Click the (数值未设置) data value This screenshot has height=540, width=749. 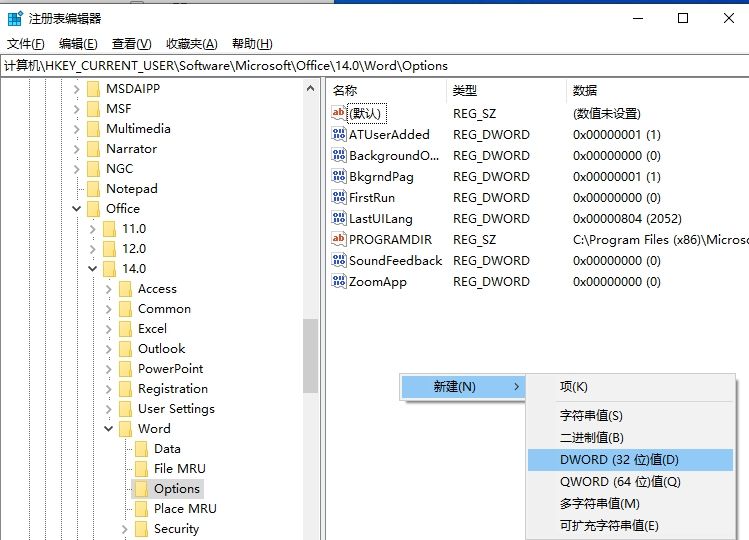coord(607,114)
